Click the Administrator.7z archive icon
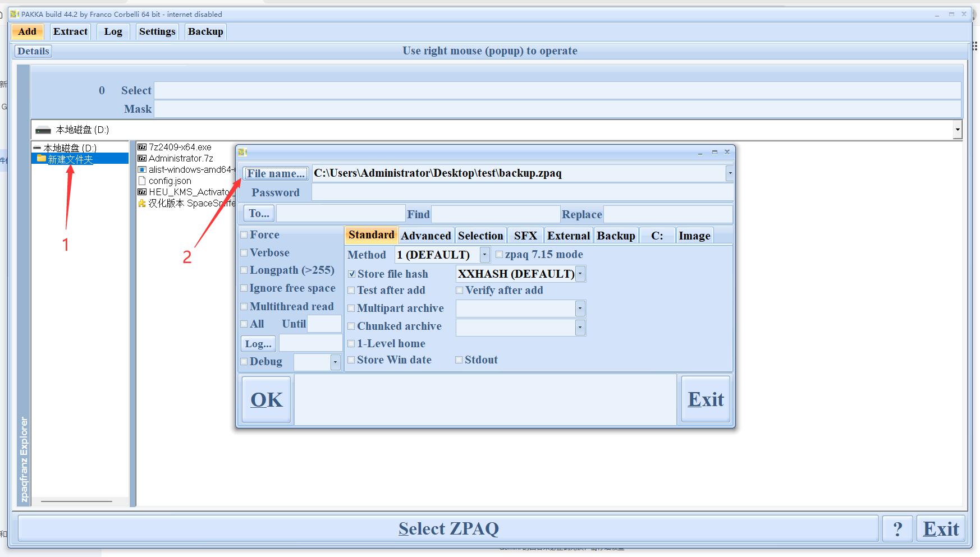The image size is (980, 557). pyautogui.click(x=142, y=158)
